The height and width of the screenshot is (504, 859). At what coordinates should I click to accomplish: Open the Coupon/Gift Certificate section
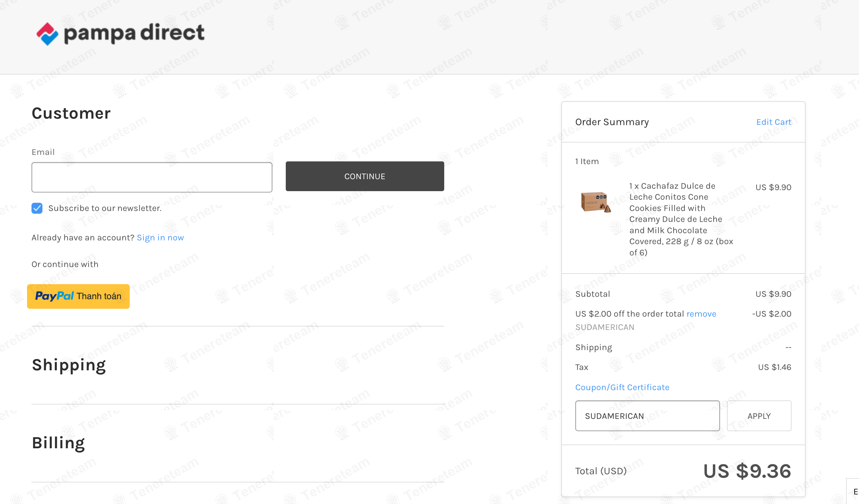pyautogui.click(x=622, y=387)
